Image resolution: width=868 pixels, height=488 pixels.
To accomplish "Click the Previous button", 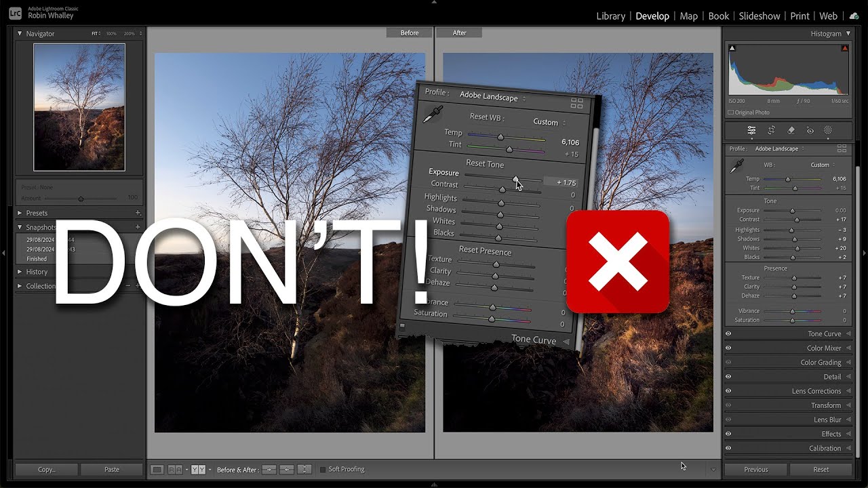I will [x=755, y=469].
